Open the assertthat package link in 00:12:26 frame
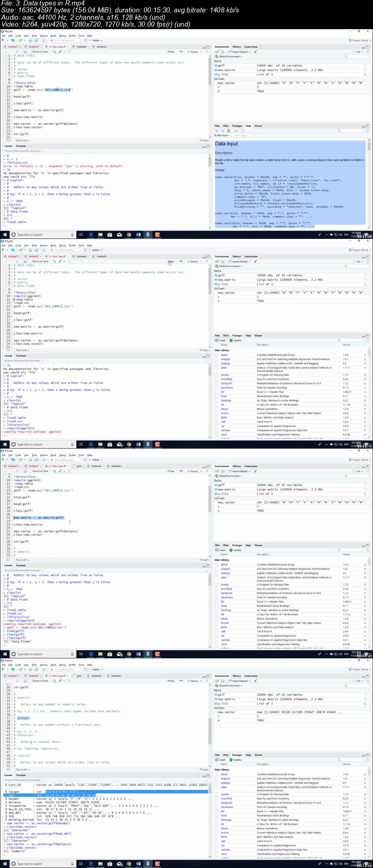Image resolution: width=373 pixels, height=868 pixels. (226, 799)
